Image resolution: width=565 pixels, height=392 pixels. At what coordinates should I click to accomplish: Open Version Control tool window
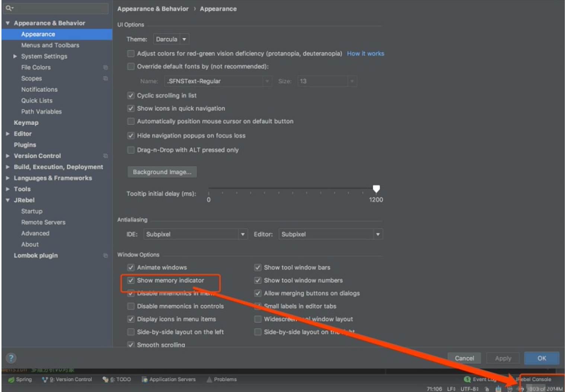click(67, 379)
